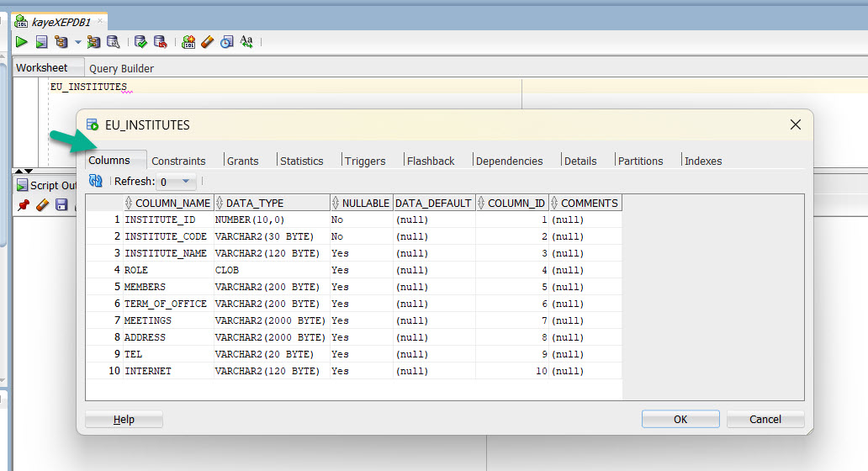Open the Explain Plan dropdown arrow
Screen dimensions: 868x471
77,42
